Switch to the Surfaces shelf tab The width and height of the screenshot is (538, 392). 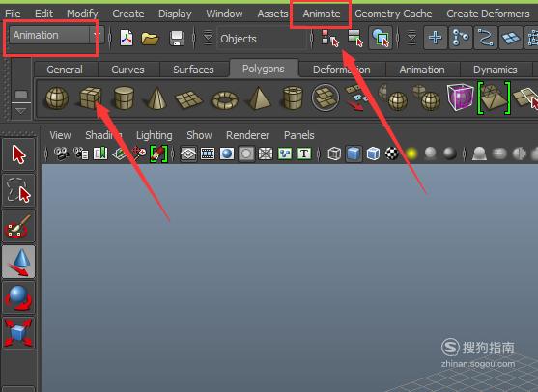point(193,70)
